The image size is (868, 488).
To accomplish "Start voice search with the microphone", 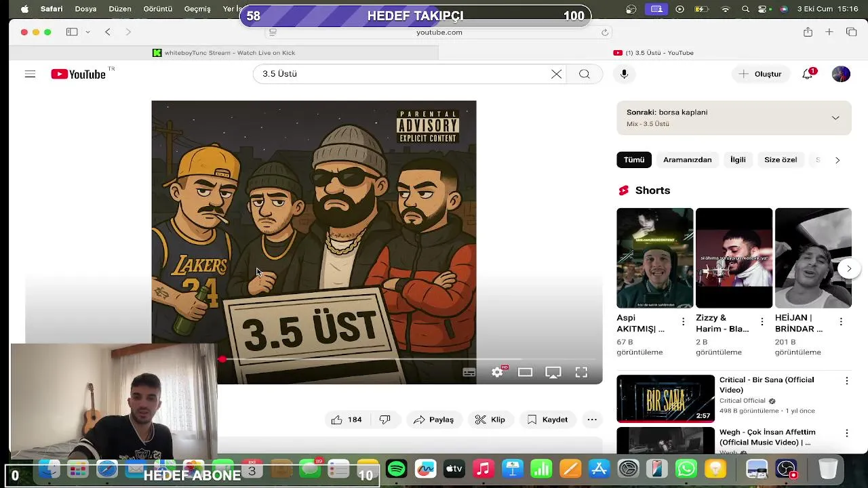I will click(624, 74).
